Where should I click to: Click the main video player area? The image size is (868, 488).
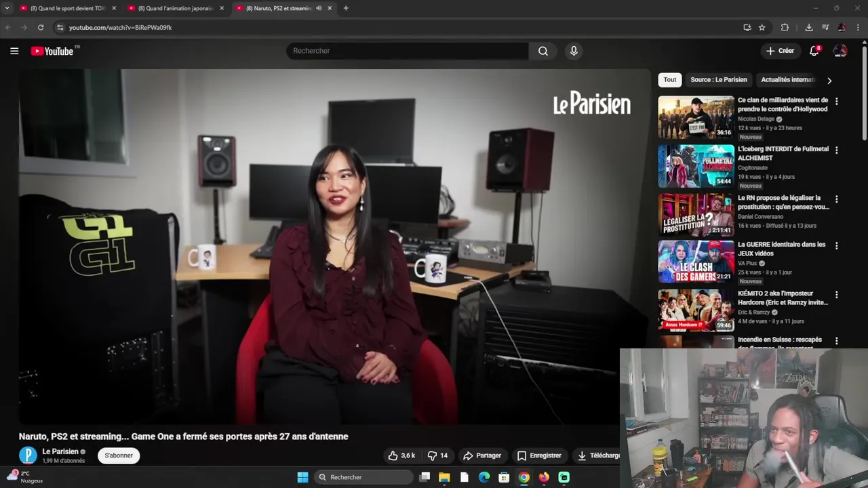334,247
